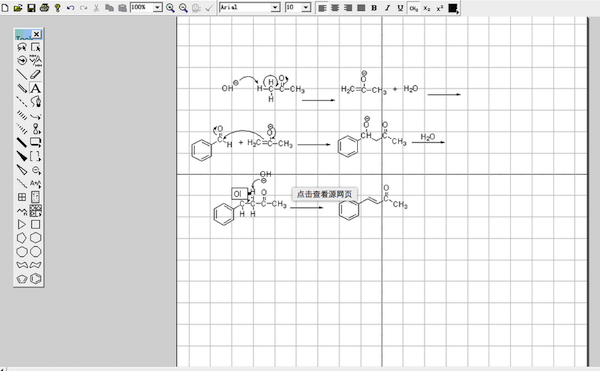Zoom out with the minus magnifier
This screenshot has height=371, width=600.
coord(183,8)
